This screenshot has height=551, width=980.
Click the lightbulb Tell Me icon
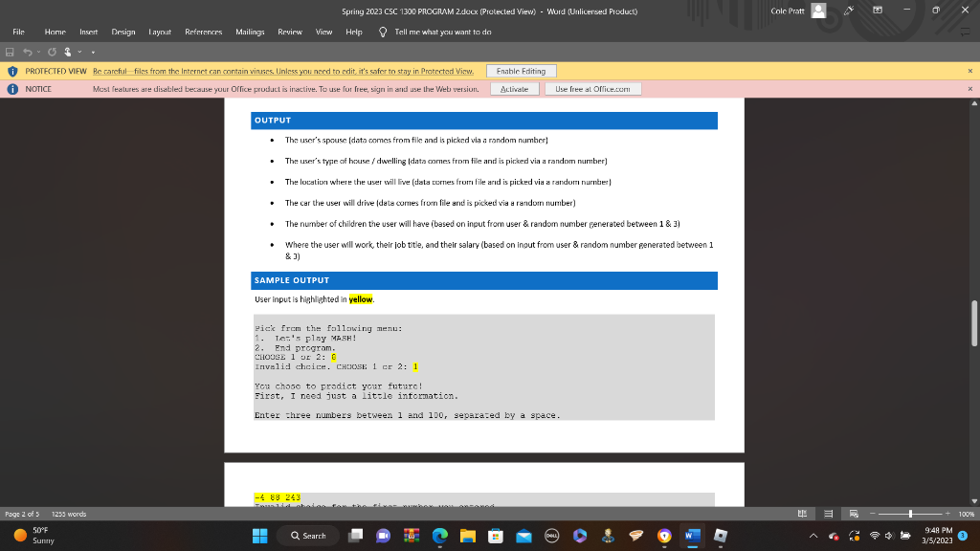(x=383, y=32)
